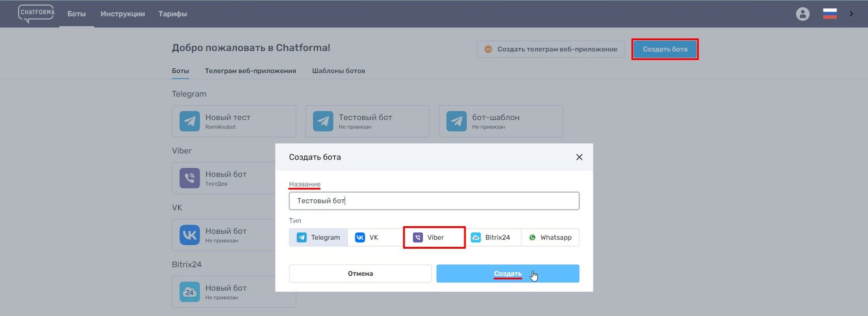Open the Боты menu item
The width and height of the screenshot is (868, 316).
click(x=76, y=14)
